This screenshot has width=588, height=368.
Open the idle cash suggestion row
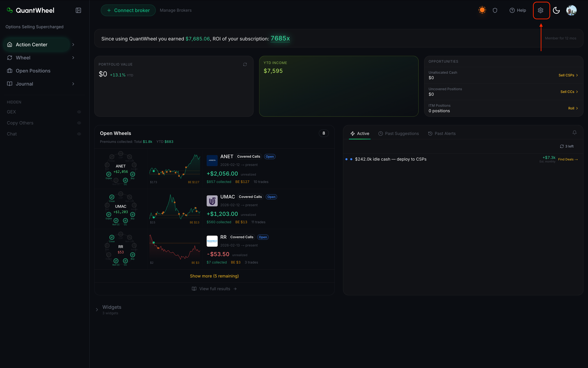coord(463,159)
